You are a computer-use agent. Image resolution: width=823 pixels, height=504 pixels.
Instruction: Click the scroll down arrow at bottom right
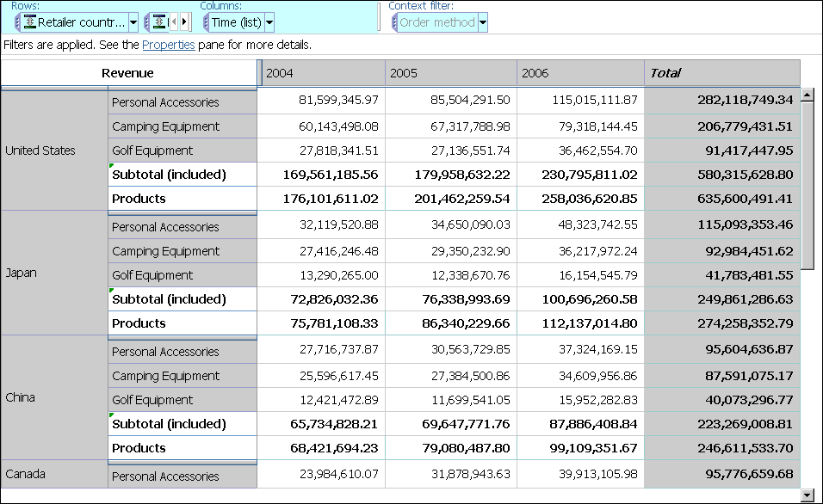coord(808,495)
